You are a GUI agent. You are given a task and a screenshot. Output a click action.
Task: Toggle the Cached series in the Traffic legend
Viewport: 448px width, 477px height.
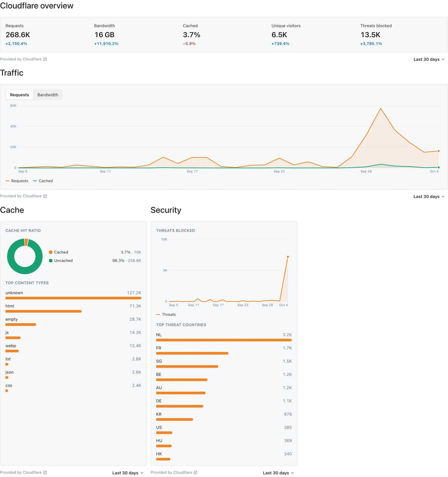click(43, 181)
